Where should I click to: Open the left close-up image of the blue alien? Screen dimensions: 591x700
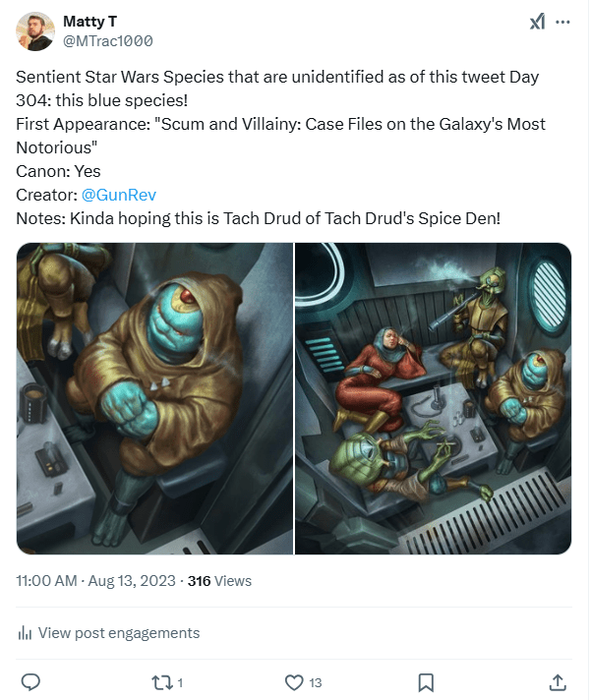154,398
